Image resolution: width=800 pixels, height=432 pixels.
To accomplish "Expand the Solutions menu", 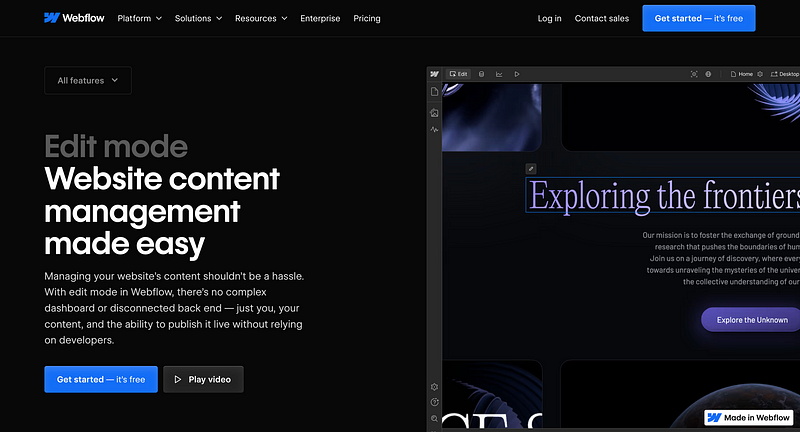I will click(x=198, y=18).
